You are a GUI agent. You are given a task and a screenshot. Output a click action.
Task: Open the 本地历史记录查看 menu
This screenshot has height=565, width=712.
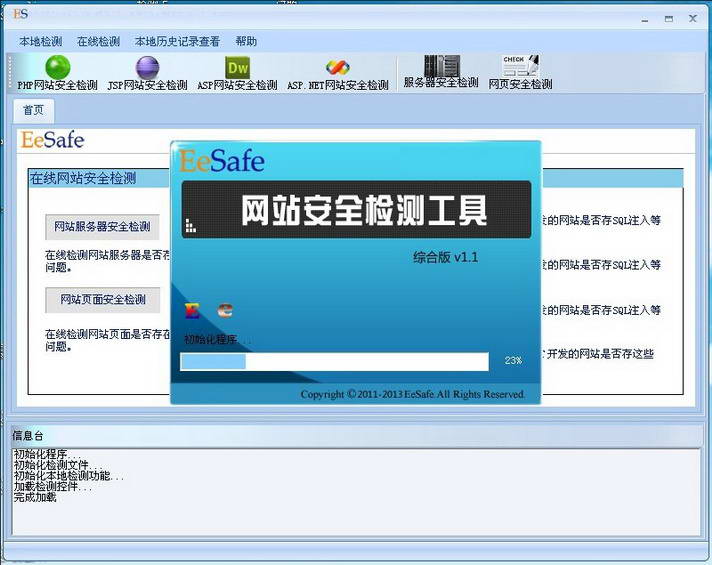(177, 41)
